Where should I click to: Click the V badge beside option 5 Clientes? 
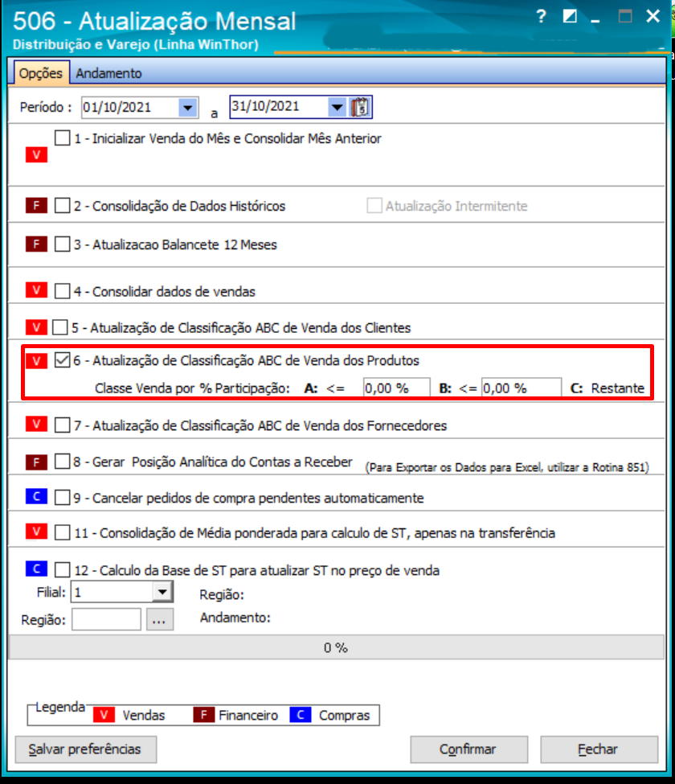[36, 327]
